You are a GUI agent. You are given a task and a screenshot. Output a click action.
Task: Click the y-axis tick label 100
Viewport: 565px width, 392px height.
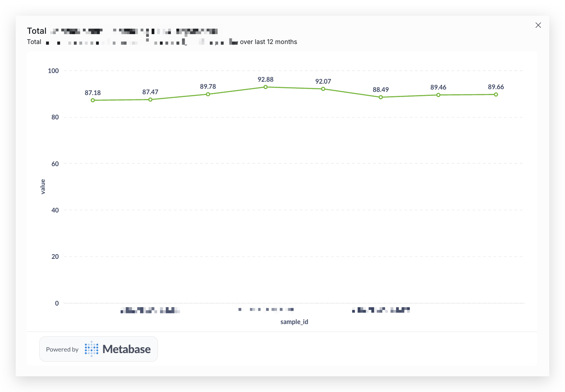pos(53,71)
